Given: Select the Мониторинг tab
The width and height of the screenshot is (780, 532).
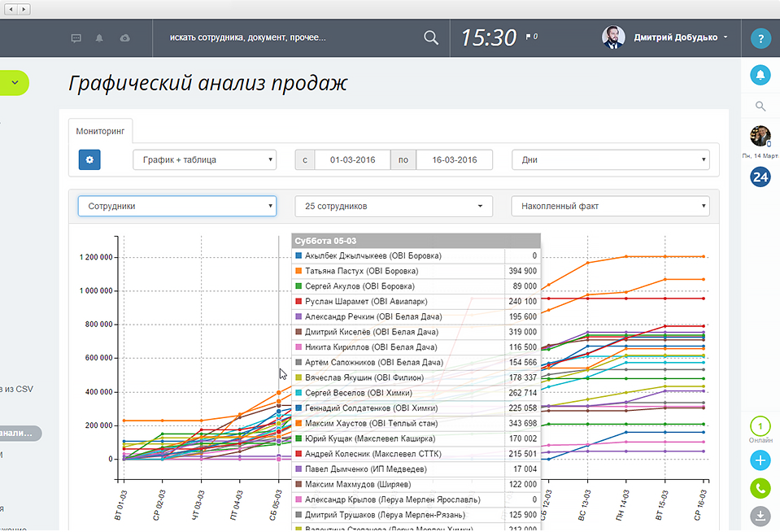Looking at the screenshot, I should coord(100,131).
